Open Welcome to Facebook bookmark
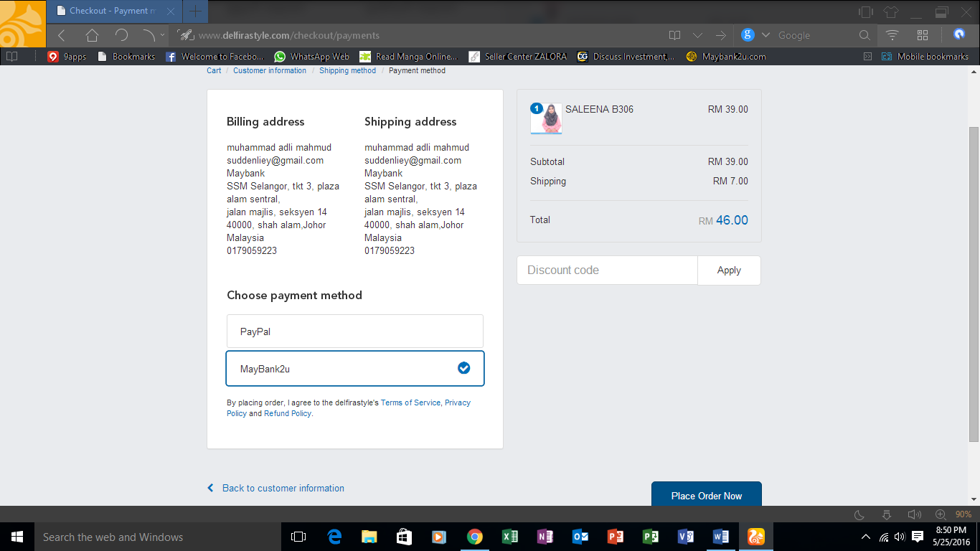Viewport: 980px width, 551px height. [x=215, y=56]
